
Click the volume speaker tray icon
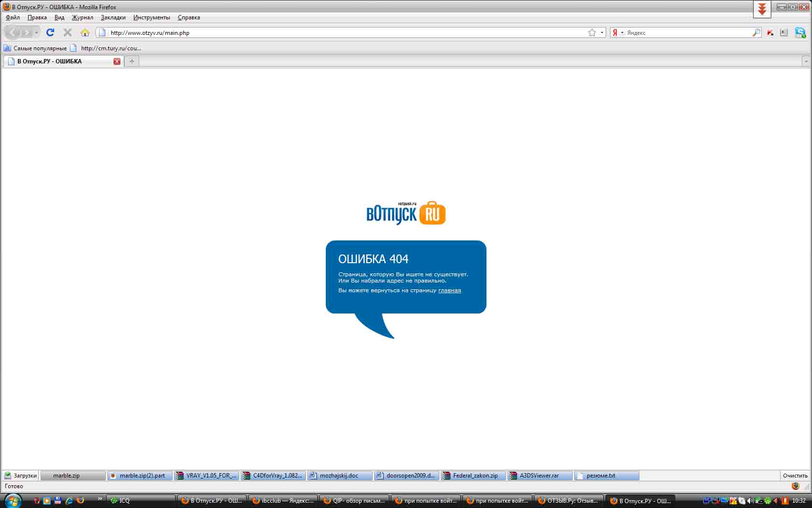[750, 501]
